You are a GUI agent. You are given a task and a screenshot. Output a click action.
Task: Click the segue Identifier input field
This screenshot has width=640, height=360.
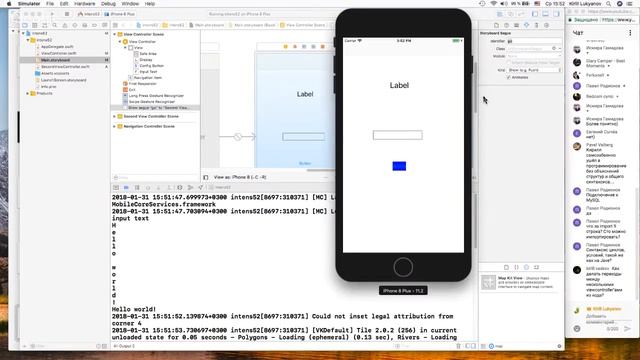click(x=534, y=41)
